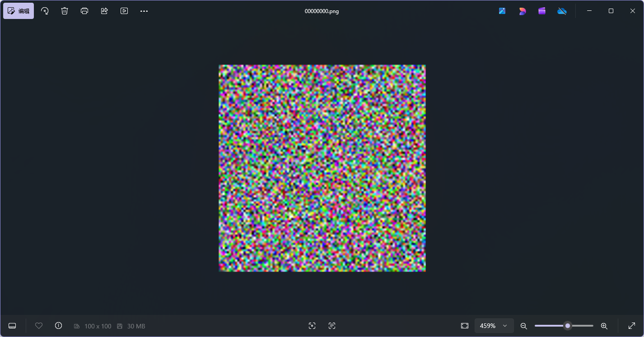Delete the photo with the trash icon

65,11
